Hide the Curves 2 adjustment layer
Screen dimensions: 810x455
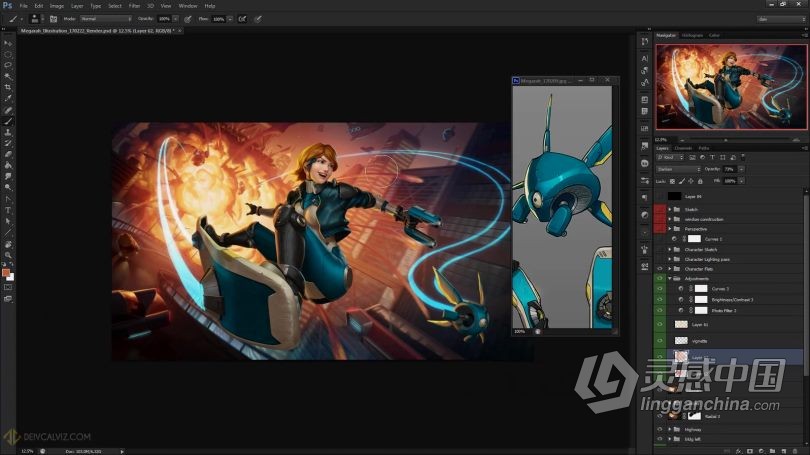point(660,289)
